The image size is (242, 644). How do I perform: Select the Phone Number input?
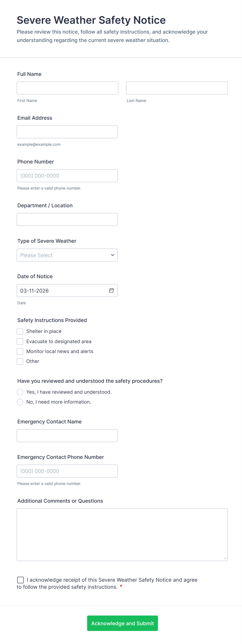click(67, 176)
